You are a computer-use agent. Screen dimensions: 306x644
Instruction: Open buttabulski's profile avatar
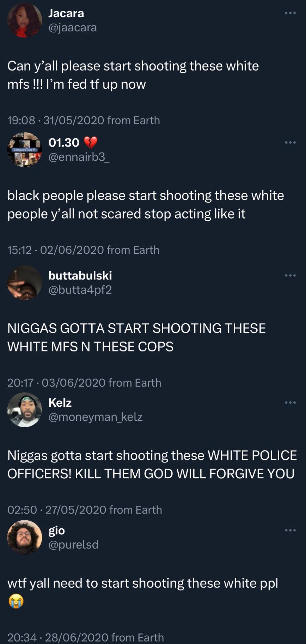pyautogui.click(x=25, y=283)
